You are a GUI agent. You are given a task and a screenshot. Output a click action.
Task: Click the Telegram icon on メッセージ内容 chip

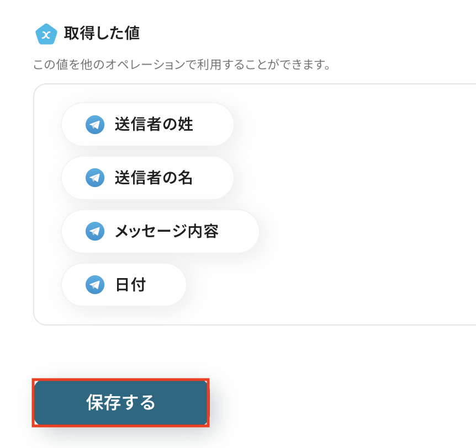95,231
